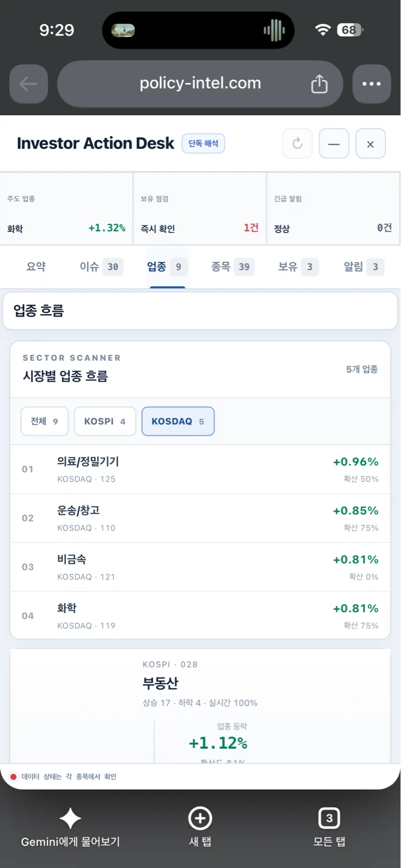The width and height of the screenshot is (401, 868).
Task: Expand the 의료/정밀기기 sector row
Action: pos(200,470)
